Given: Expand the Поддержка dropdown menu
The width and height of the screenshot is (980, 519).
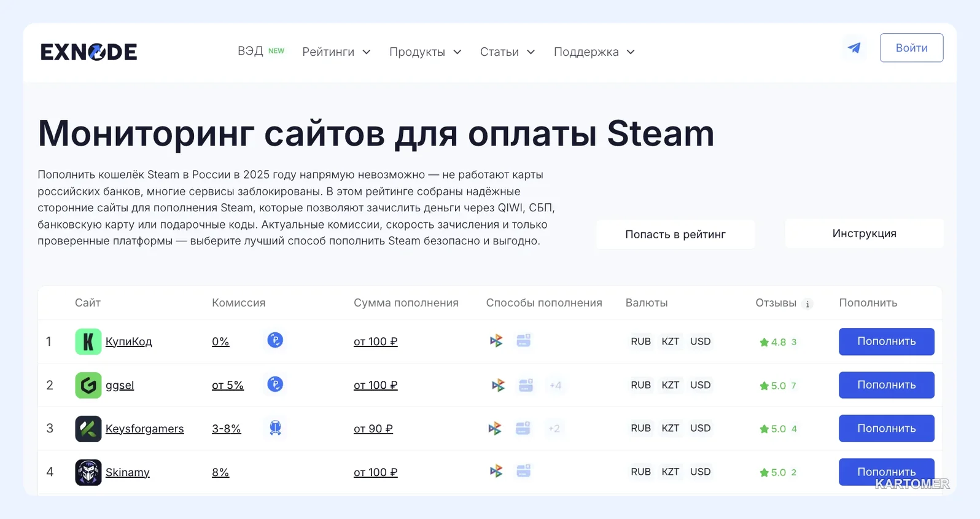Looking at the screenshot, I should click(x=594, y=52).
